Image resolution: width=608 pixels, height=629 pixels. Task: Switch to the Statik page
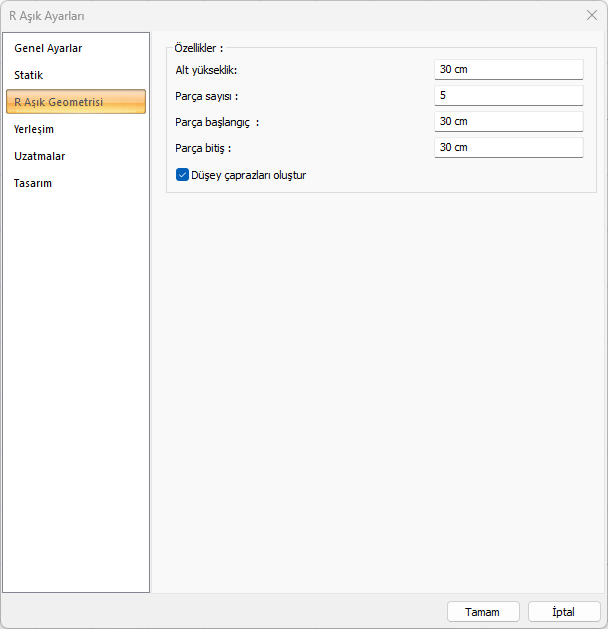[29, 75]
